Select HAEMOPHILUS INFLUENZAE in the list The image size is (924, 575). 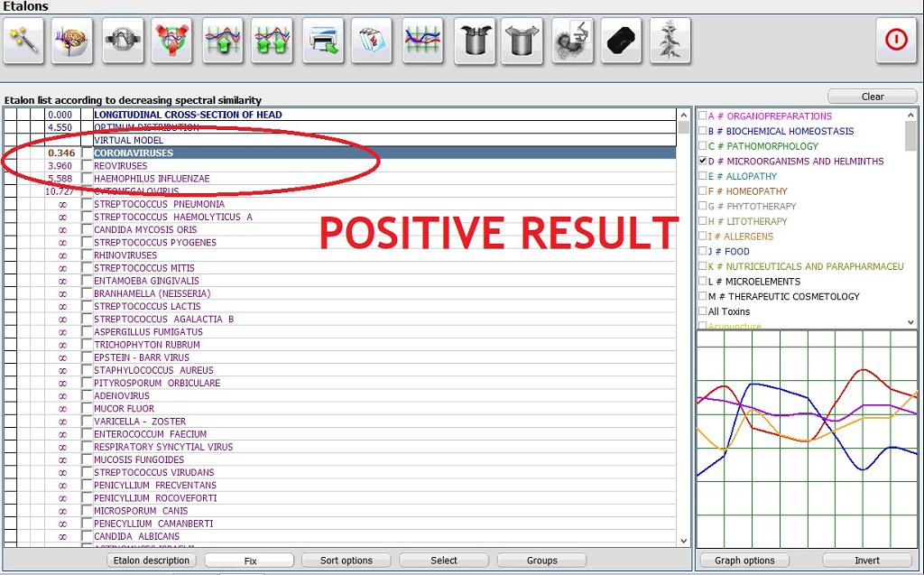152,179
